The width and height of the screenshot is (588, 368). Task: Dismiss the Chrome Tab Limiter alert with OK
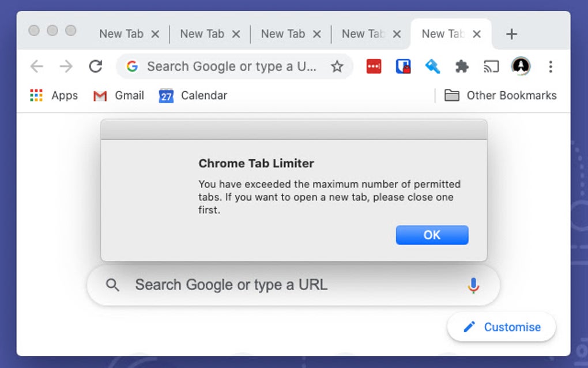coord(432,235)
